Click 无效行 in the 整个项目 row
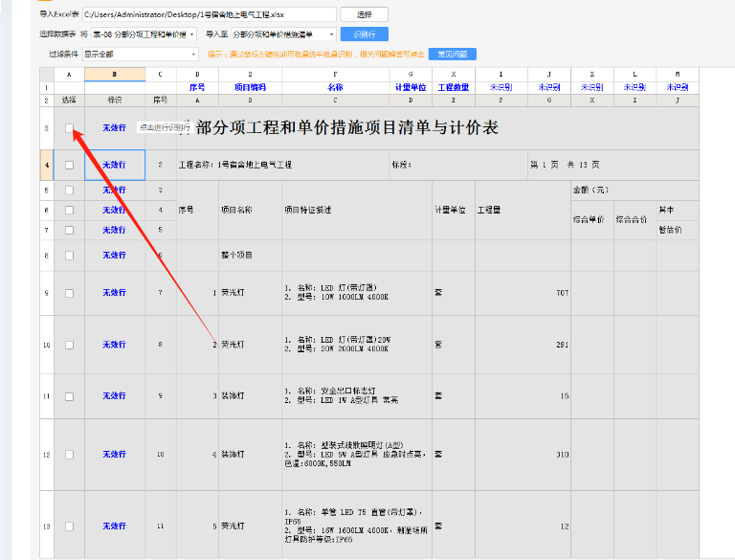Viewport: 735px width, 560px height. pos(115,256)
